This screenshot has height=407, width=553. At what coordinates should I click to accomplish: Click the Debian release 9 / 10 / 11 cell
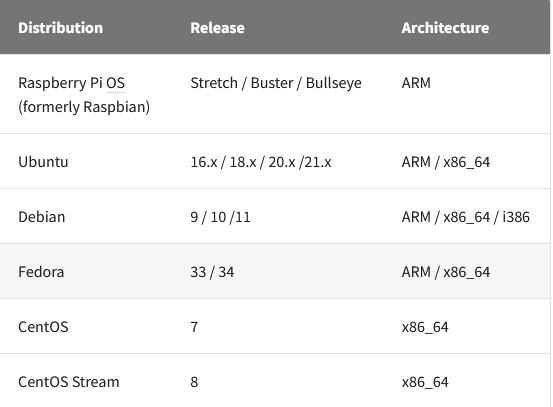220,217
